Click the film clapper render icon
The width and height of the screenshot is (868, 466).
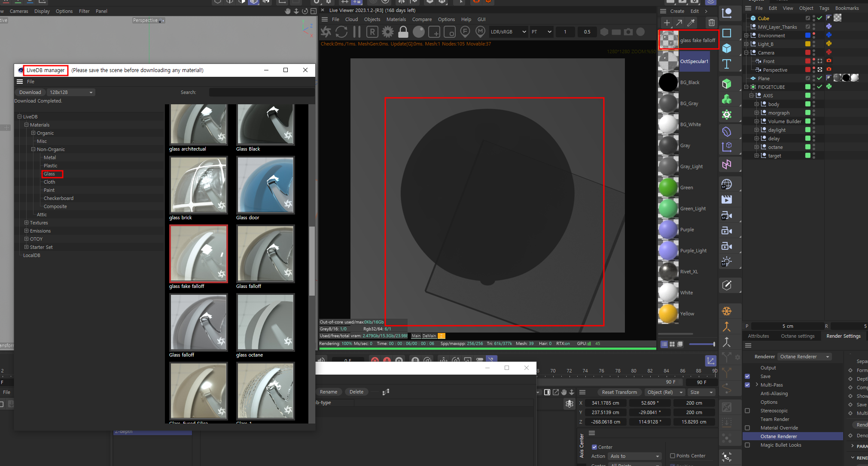[x=727, y=200]
